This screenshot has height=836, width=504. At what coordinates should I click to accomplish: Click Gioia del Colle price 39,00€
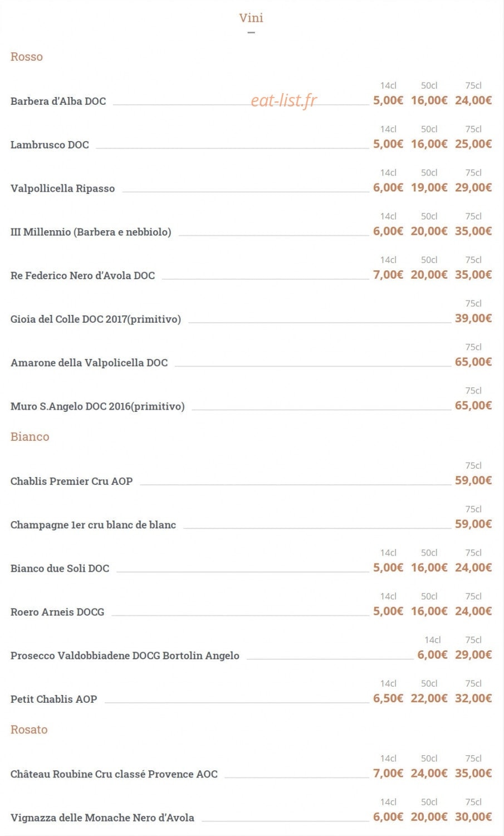tap(473, 318)
